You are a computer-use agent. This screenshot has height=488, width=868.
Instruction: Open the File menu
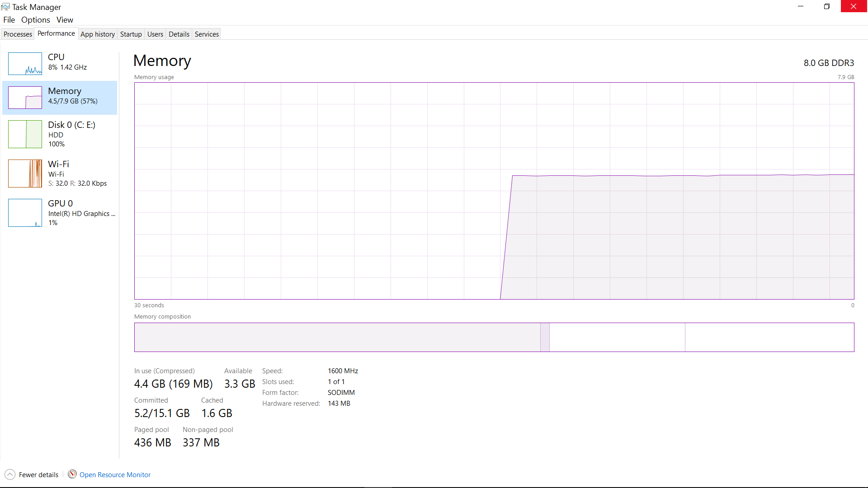pyautogui.click(x=9, y=20)
